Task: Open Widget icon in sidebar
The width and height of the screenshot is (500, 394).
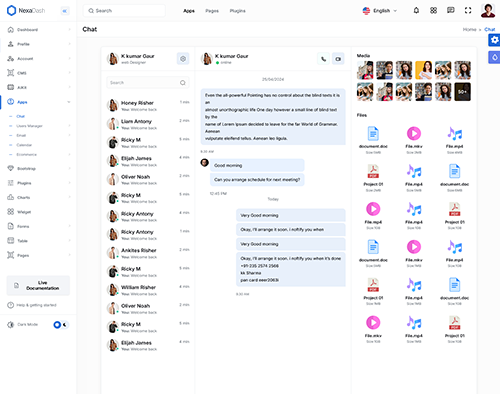Action: pyautogui.click(x=11, y=212)
